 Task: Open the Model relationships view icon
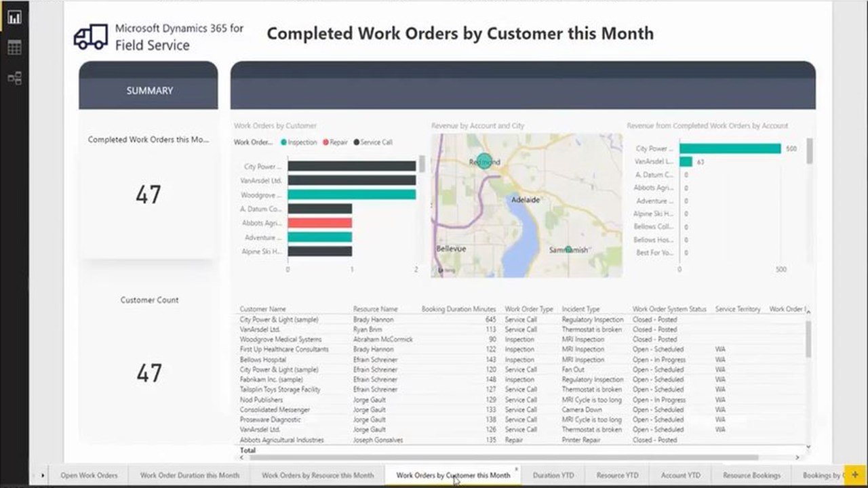point(14,78)
